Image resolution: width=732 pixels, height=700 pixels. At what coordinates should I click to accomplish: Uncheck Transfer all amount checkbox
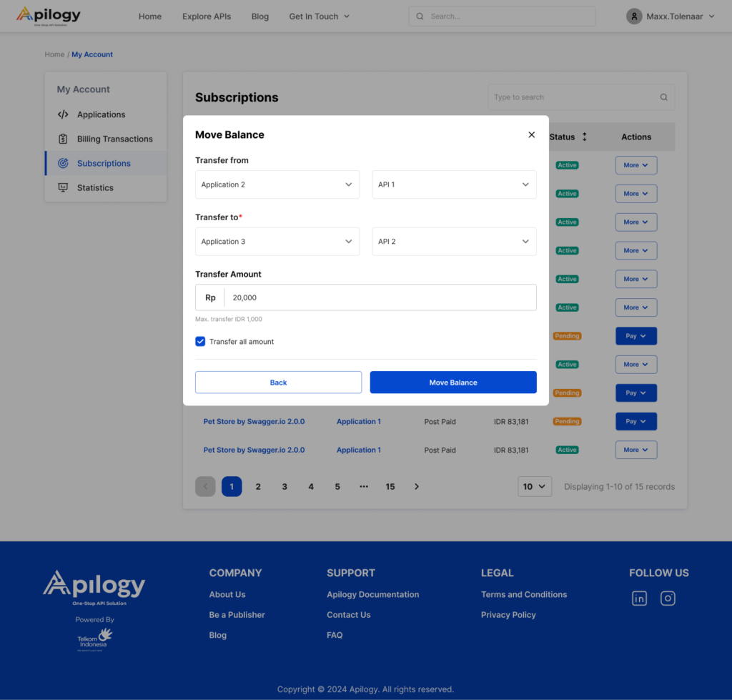click(200, 342)
